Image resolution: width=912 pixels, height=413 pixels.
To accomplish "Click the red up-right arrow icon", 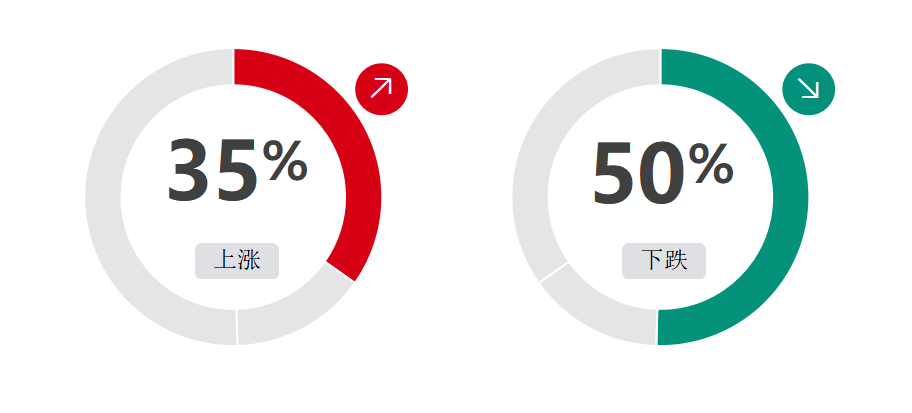I will (381, 89).
